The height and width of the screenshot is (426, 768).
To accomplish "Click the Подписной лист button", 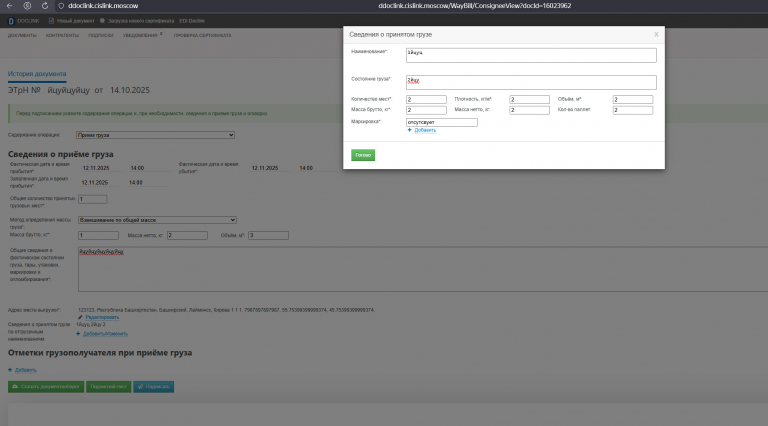I will tap(108, 386).
